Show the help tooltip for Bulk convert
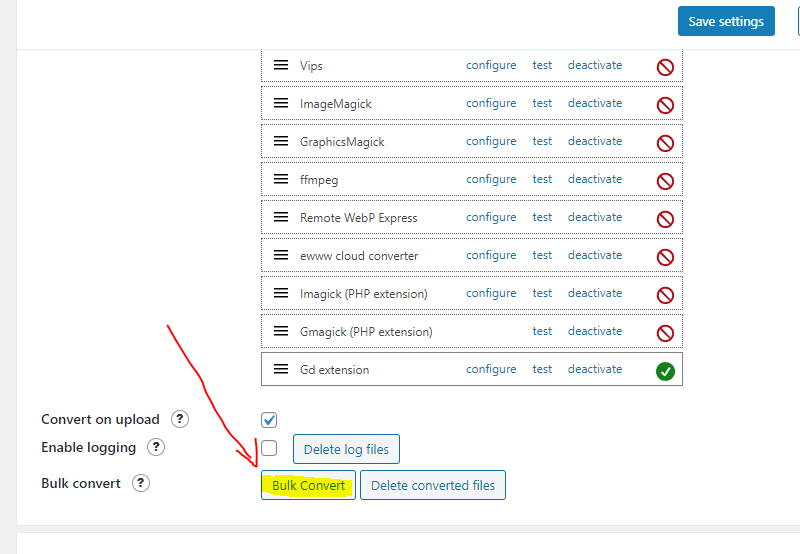 (141, 483)
